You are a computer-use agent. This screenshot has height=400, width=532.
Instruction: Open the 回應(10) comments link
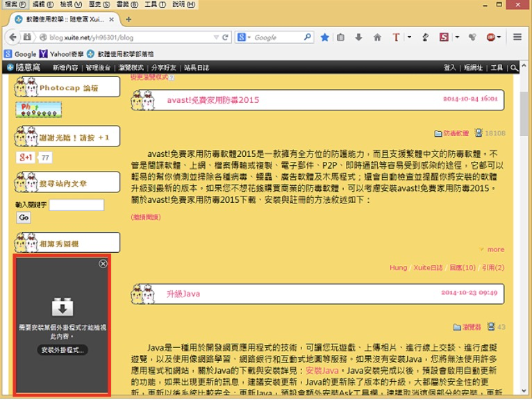463,267
